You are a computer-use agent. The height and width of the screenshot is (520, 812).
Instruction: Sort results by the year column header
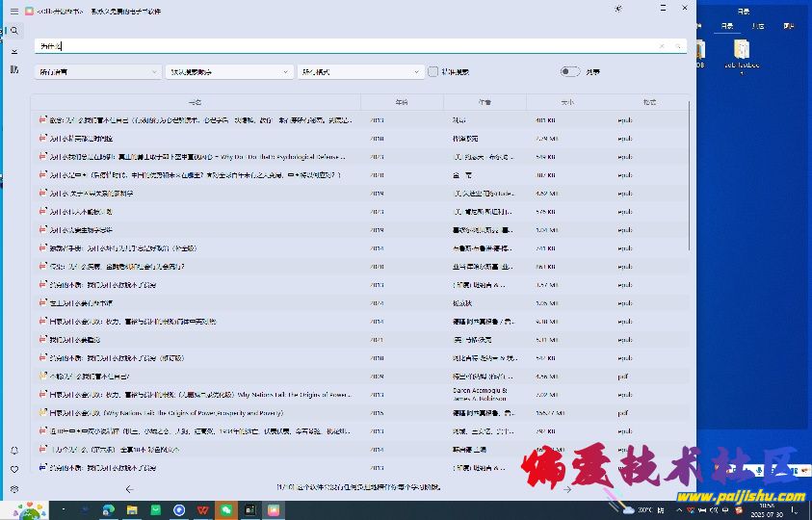(402, 102)
